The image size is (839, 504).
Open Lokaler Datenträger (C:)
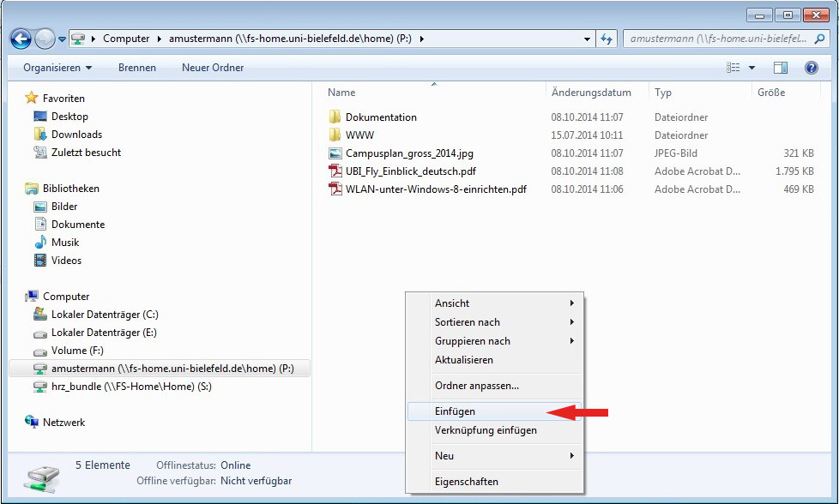[105, 315]
